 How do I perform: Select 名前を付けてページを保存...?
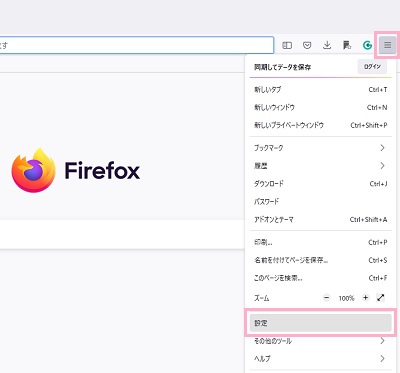pos(320,260)
